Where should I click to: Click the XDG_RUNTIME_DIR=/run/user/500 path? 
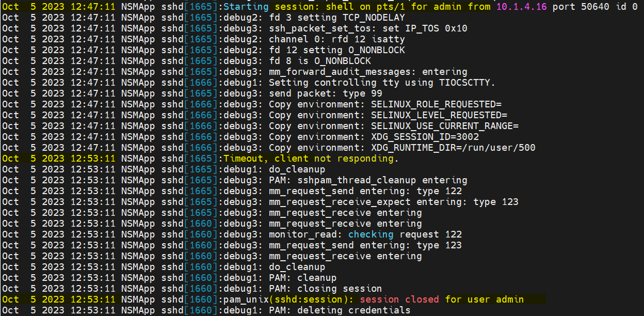point(453,148)
